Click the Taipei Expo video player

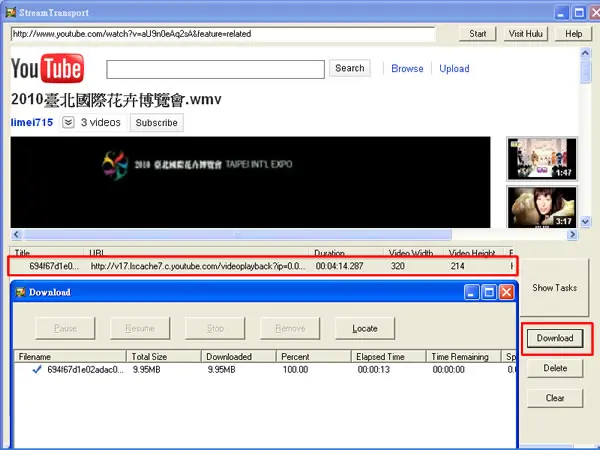click(250, 182)
